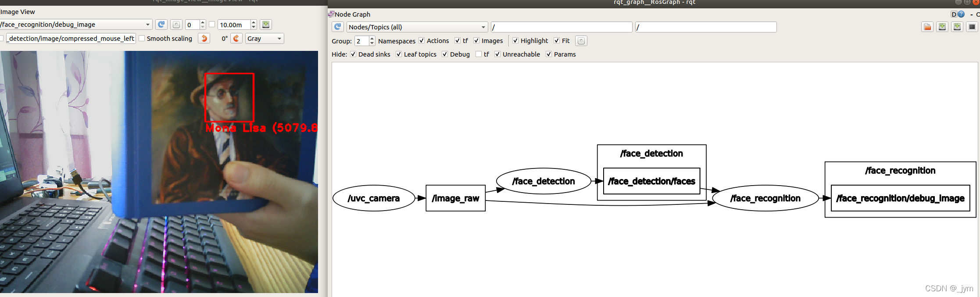Rotate image right in Image View
The image size is (980, 297).
coord(236,39)
